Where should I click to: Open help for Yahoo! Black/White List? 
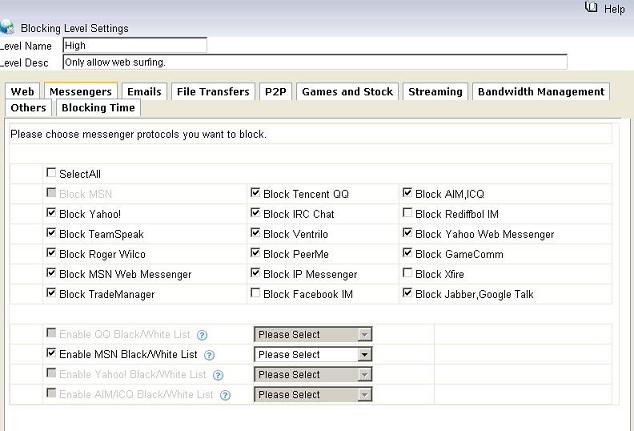tap(218, 376)
